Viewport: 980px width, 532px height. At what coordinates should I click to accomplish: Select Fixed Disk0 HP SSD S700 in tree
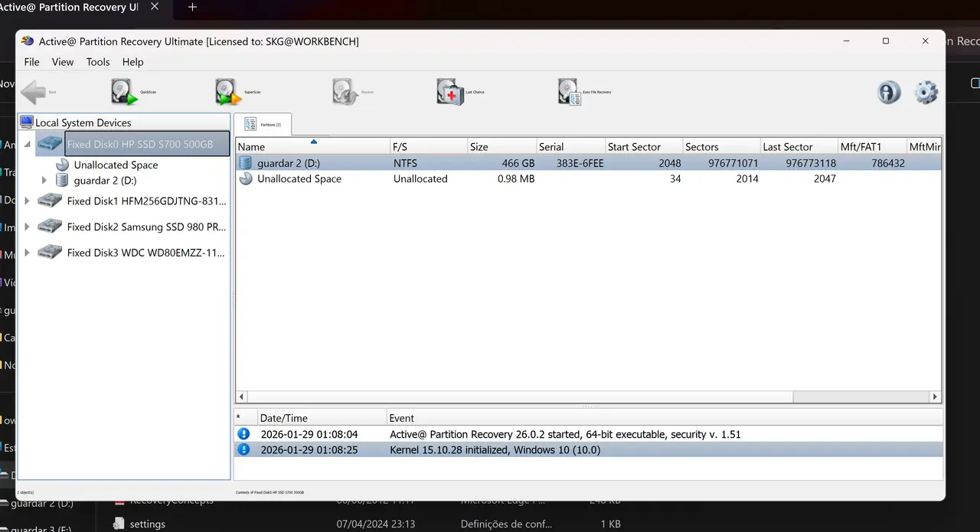tap(139, 144)
